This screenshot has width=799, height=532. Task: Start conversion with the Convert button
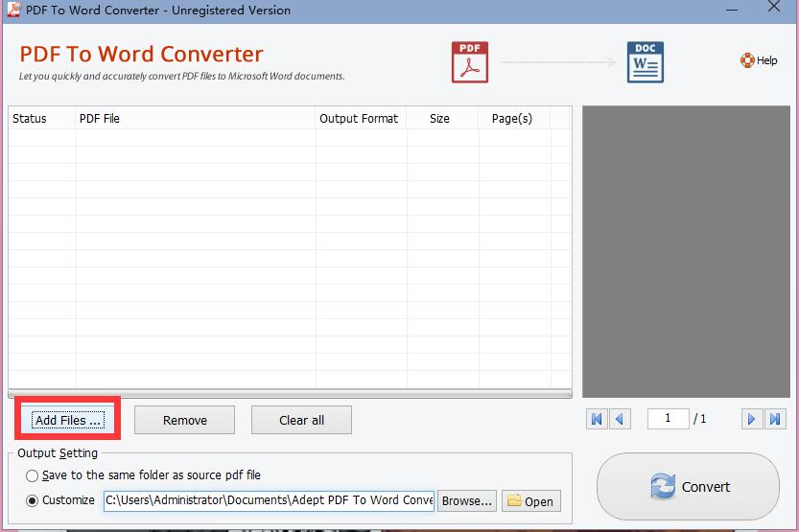point(688,487)
